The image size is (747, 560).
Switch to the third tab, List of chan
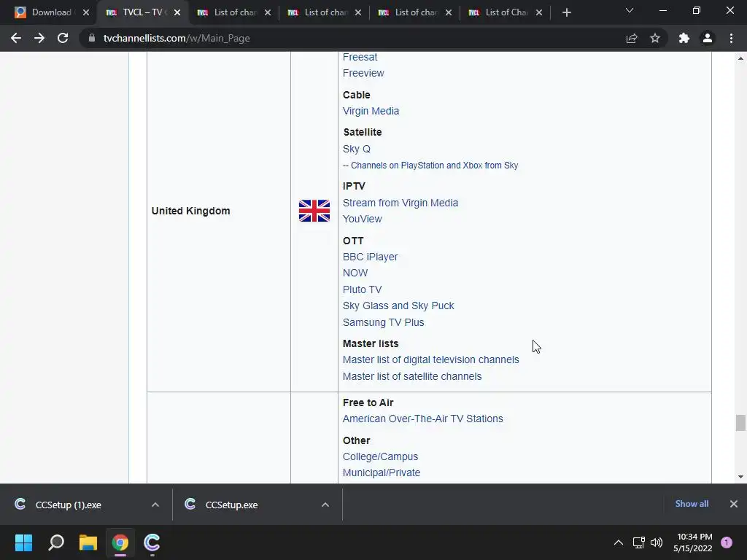click(x=324, y=12)
